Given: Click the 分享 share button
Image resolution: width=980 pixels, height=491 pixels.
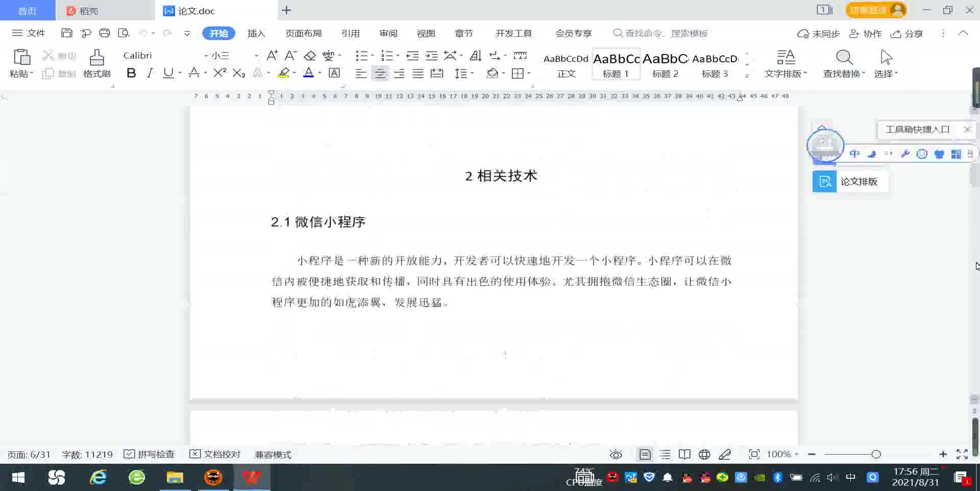Looking at the screenshot, I should click(906, 33).
